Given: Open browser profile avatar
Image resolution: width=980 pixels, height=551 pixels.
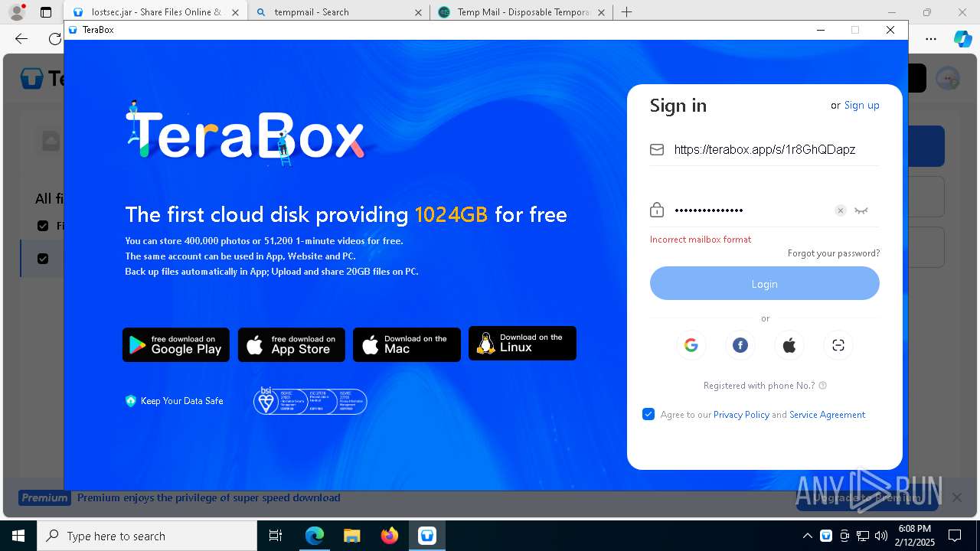Looking at the screenshot, I should click(17, 12).
